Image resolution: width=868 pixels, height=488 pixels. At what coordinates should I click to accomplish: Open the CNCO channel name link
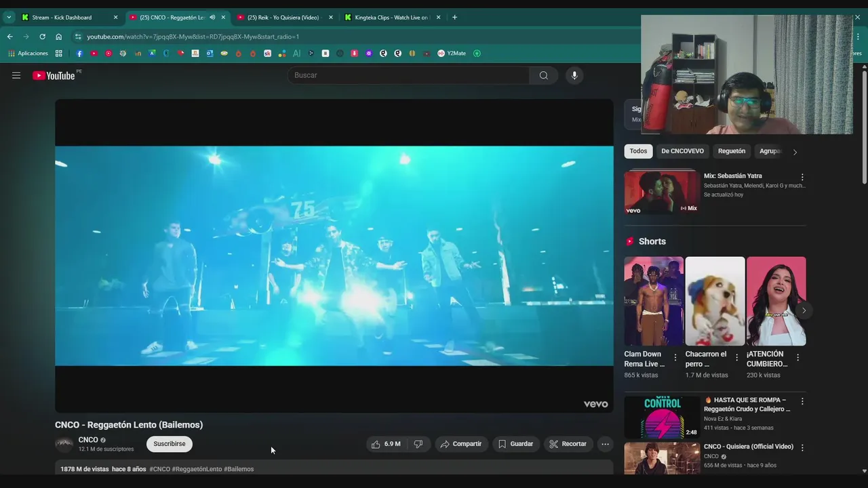(88, 440)
